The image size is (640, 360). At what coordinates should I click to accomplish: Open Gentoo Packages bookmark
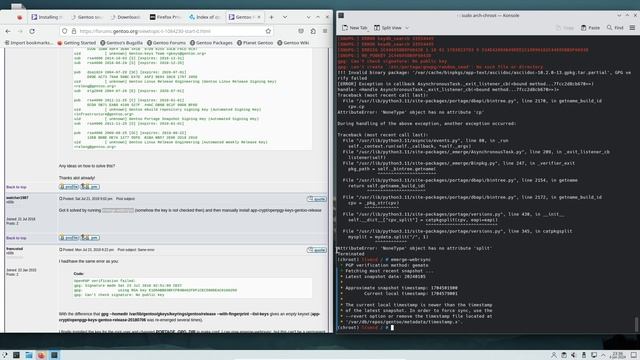pyautogui.click(x=211, y=43)
